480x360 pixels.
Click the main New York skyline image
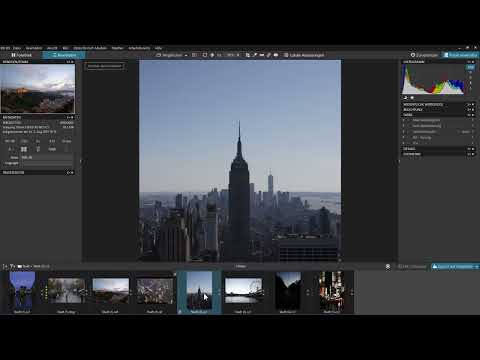[240, 161]
